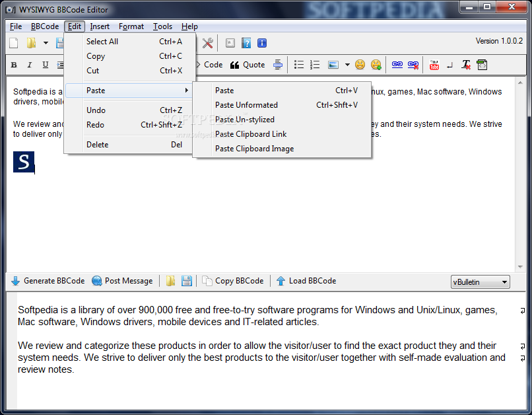The image size is (532, 415).
Task: Choose Copy in the Edit menu
Action: [130, 56]
